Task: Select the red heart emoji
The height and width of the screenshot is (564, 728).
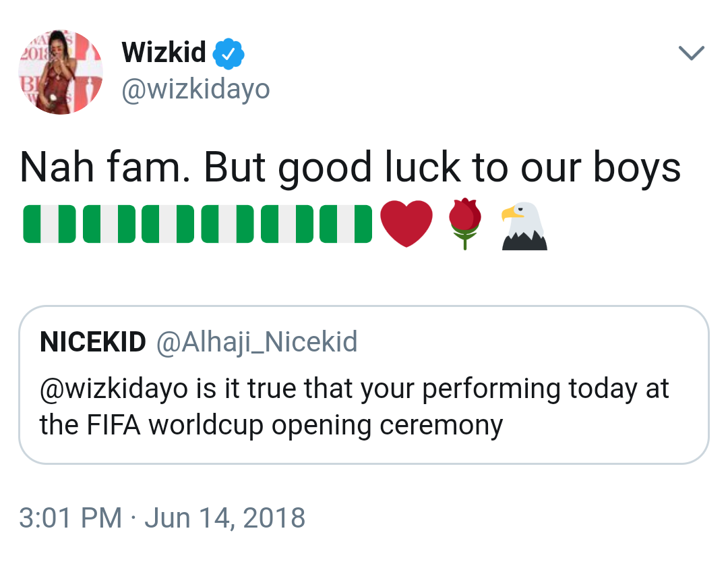Action: pyautogui.click(x=407, y=223)
